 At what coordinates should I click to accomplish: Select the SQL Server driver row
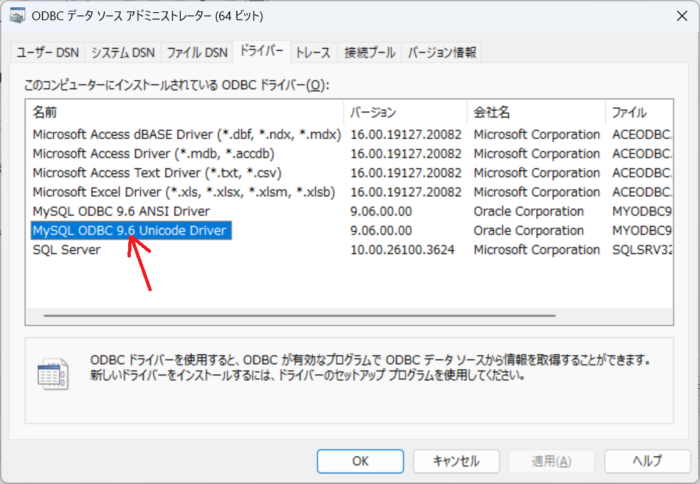(67, 250)
